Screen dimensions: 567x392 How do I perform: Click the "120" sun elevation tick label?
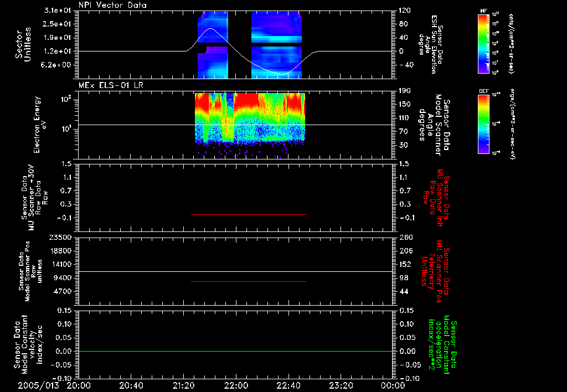click(405, 10)
